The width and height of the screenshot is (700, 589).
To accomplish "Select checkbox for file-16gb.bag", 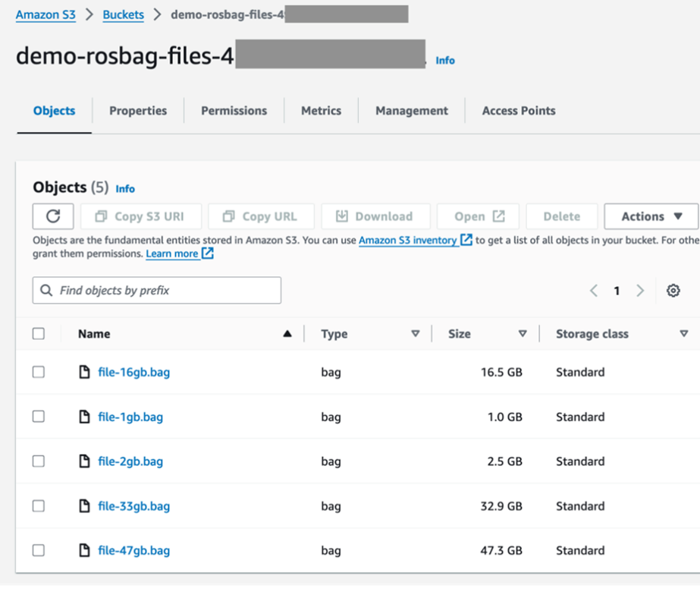I will [39, 372].
